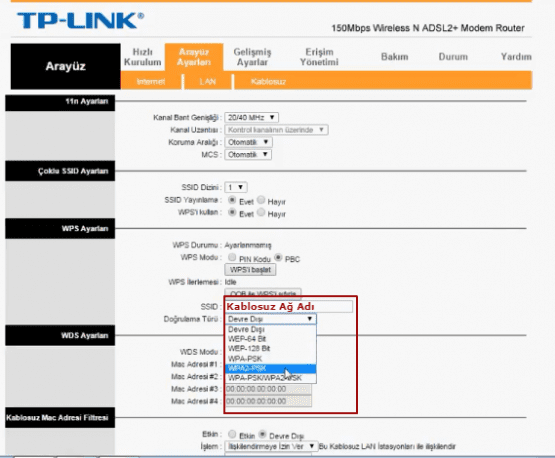Screen dimensions: 555x458
Task: Open the Bakım tab
Action: [x=395, y=57]
